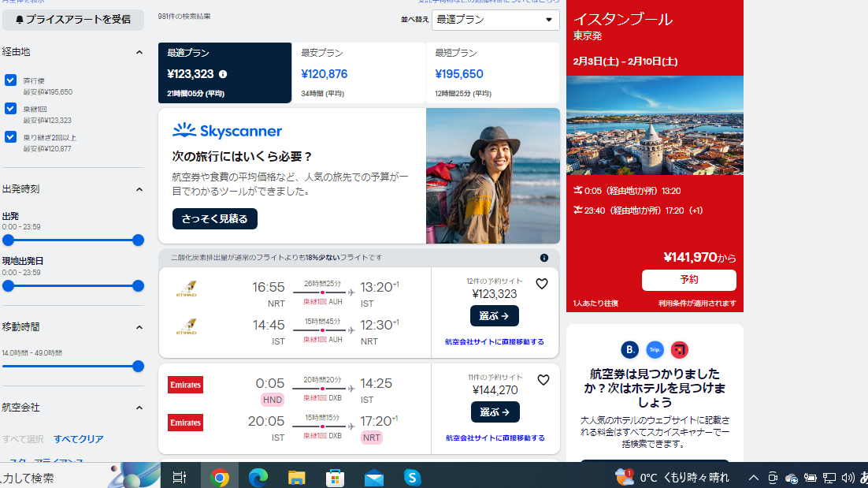This screenshot has height=488, width=868.
Task: Save the Emirates flight with heart icon
Action: pos(543,380)
